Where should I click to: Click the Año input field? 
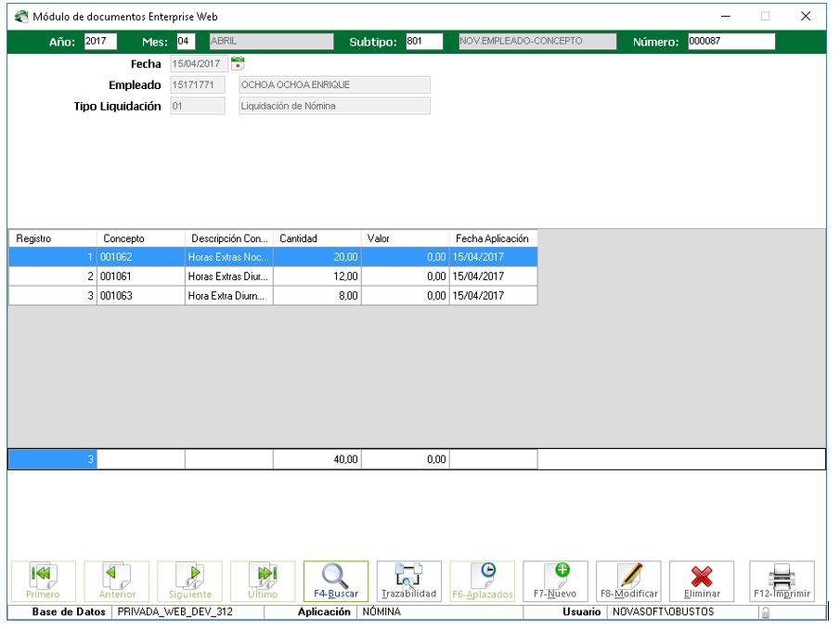pos(95,41)
